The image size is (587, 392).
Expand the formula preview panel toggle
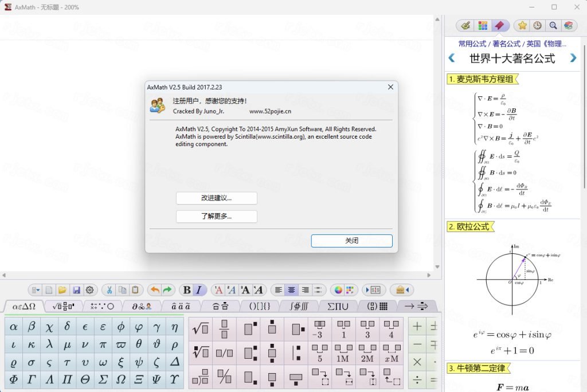point(373,290)
